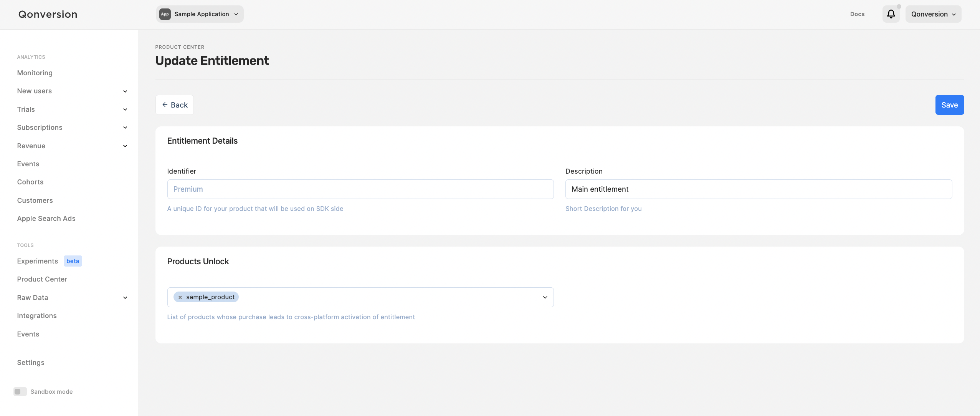Expand New users submenu chevron
The width and height of the screenshot is (980, 416).
[125, 91]
